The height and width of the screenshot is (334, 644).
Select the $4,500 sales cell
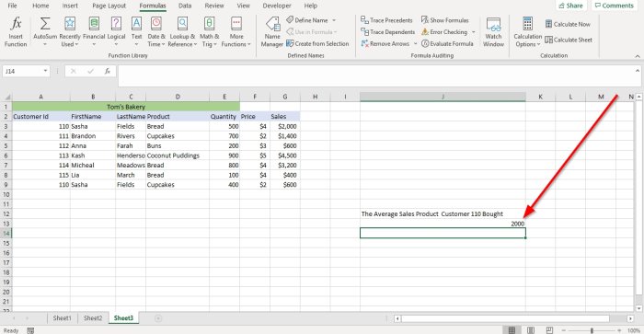285,155
